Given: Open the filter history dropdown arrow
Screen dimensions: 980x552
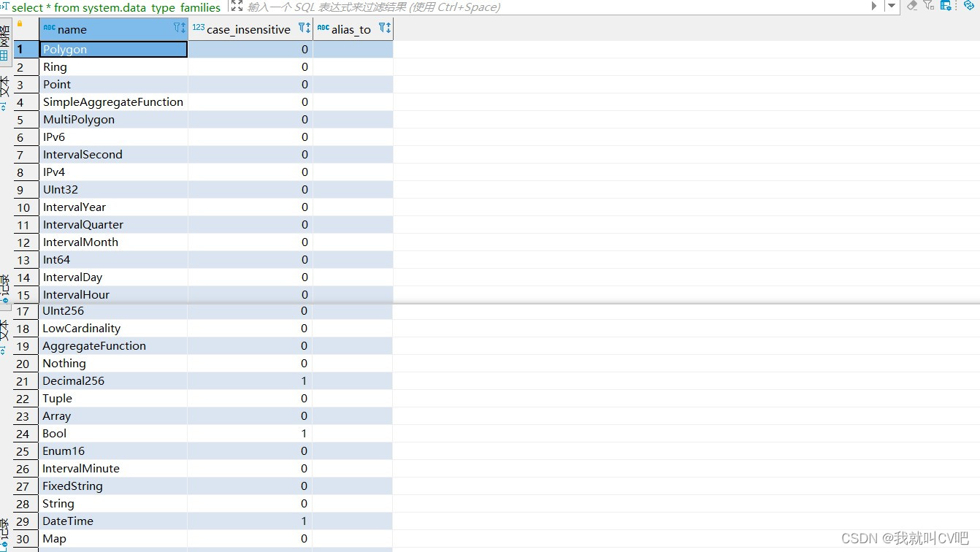Looking at the screenshot, I should tap(891, 6).
